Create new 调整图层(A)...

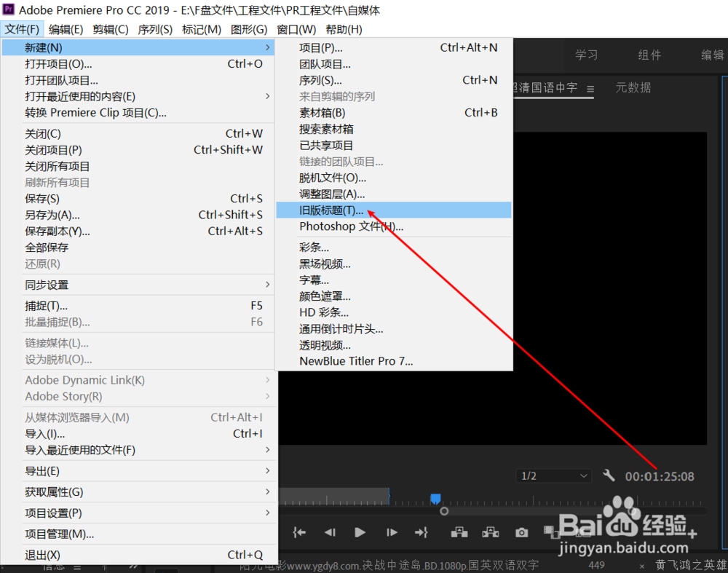[x=394, y=194]
